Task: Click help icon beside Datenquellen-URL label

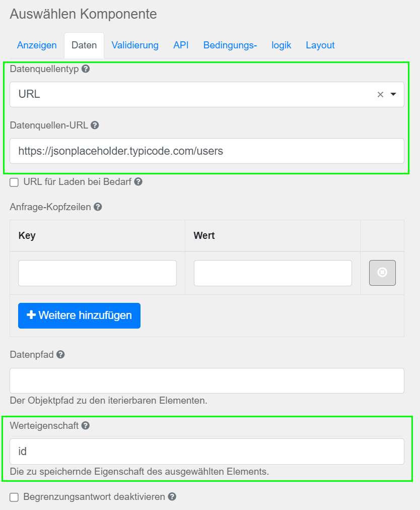Action: pos(95,125)
